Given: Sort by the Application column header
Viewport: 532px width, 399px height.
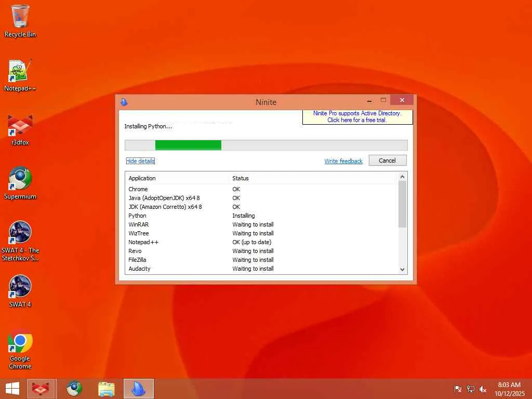Looking at the screenshot, I should tap(178, 178).
